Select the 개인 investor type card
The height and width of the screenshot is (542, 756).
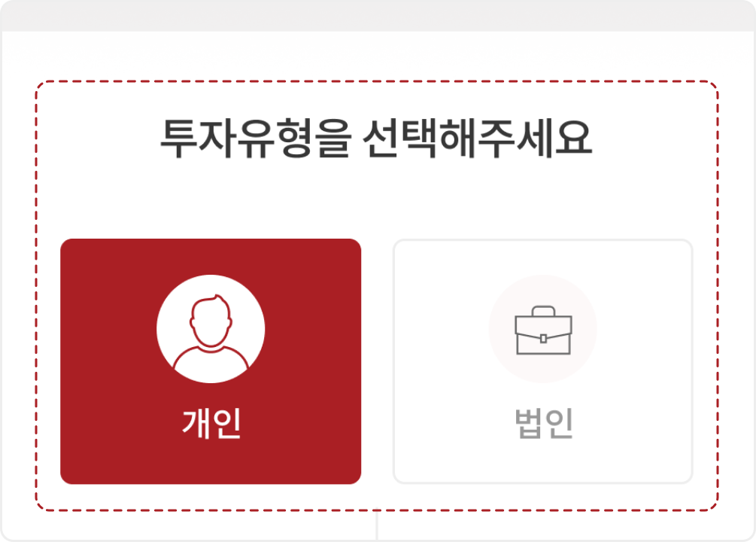pos(211,361)
